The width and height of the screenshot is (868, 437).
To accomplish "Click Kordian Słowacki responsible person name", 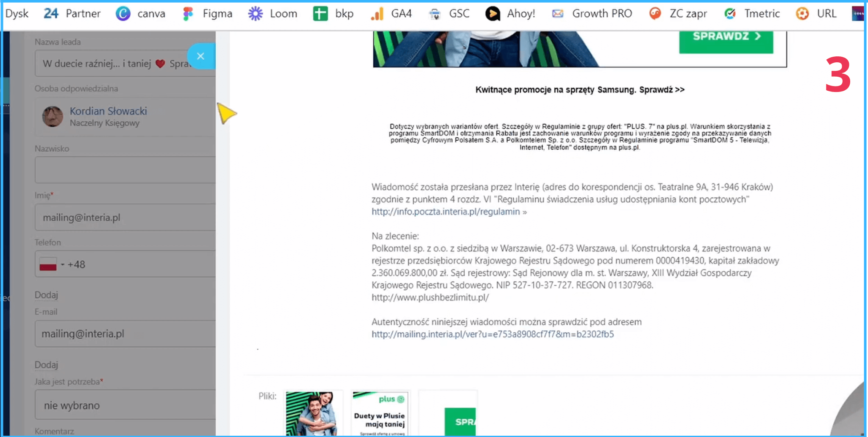I will (x=108, y=111).
